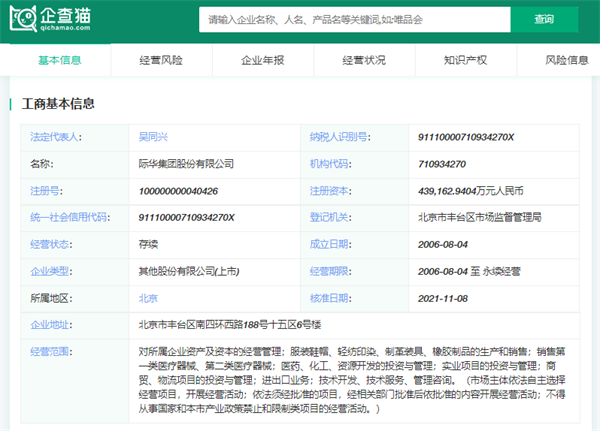Screen dimensions: 600x431
Task: Switch to the 经营风险 tab
Action: click(x=161, y=60)
